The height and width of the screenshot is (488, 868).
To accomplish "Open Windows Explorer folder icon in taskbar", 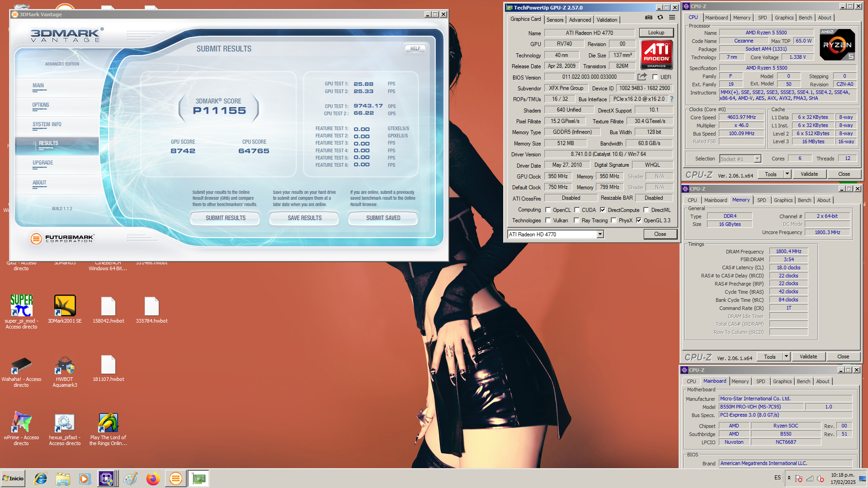I will (x=63, y=479).
